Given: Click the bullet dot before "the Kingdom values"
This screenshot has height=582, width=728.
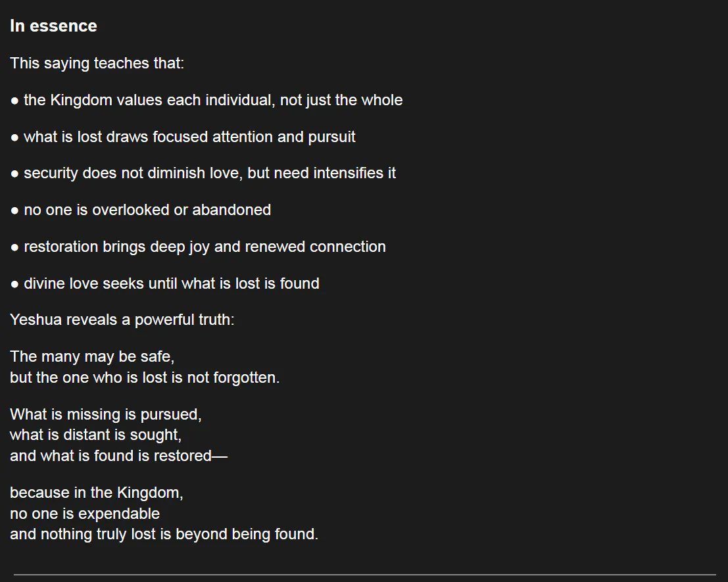Looking at the screenshot, I should [14, 101].
